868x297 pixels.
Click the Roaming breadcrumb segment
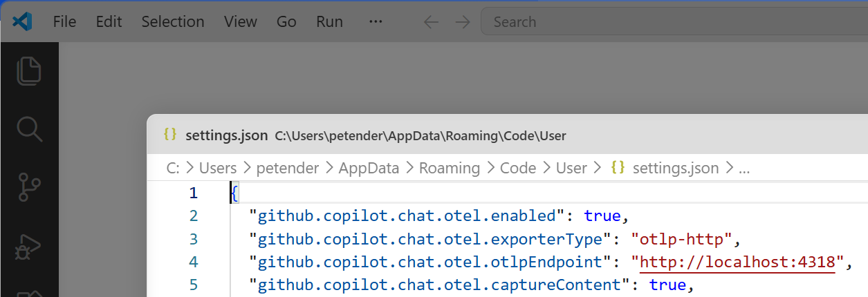[x=450, y=168]
